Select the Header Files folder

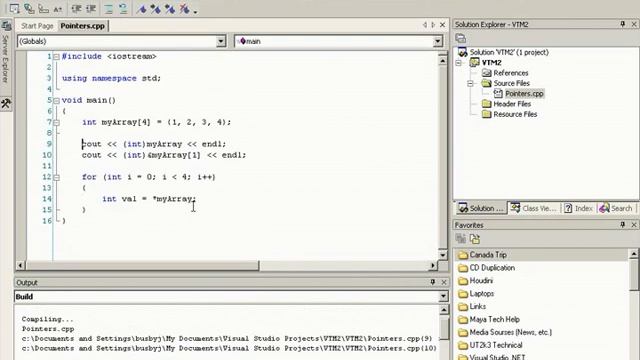[512, 104]
